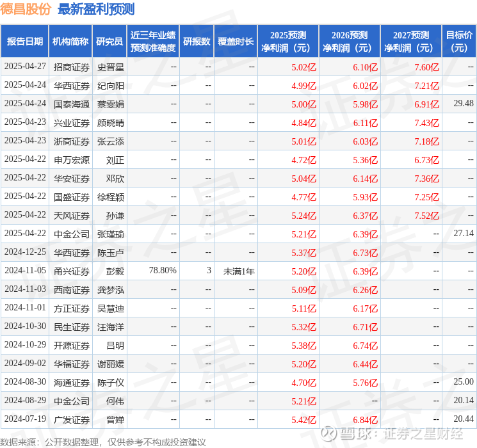The height and width of the screenshot is (448, 477).
Task: Select the 兴业证券 institution cell
Action: pyautogui.click(x=72, y=123)
